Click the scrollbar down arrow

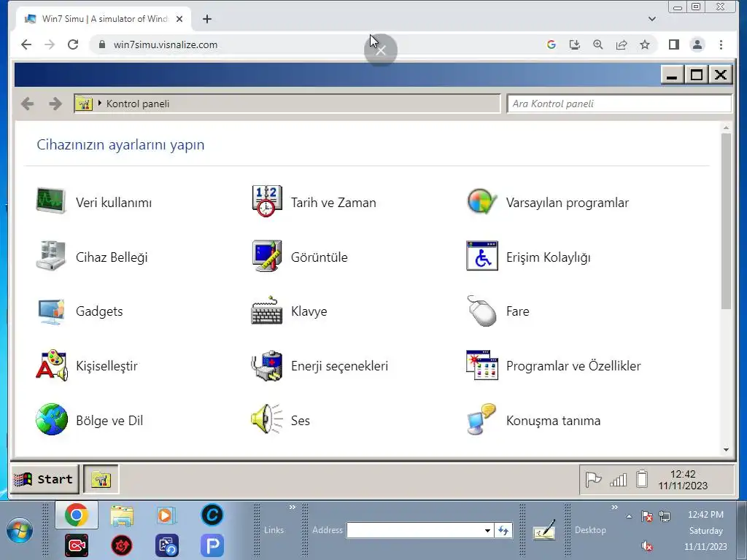point(726,449)
